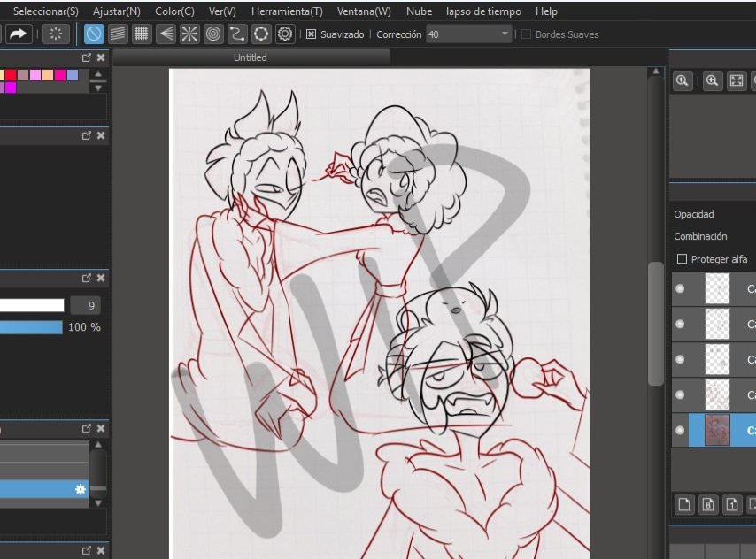Close the brush list panel
The height and width of the screenshot is (559, 756).
[101, 428]
